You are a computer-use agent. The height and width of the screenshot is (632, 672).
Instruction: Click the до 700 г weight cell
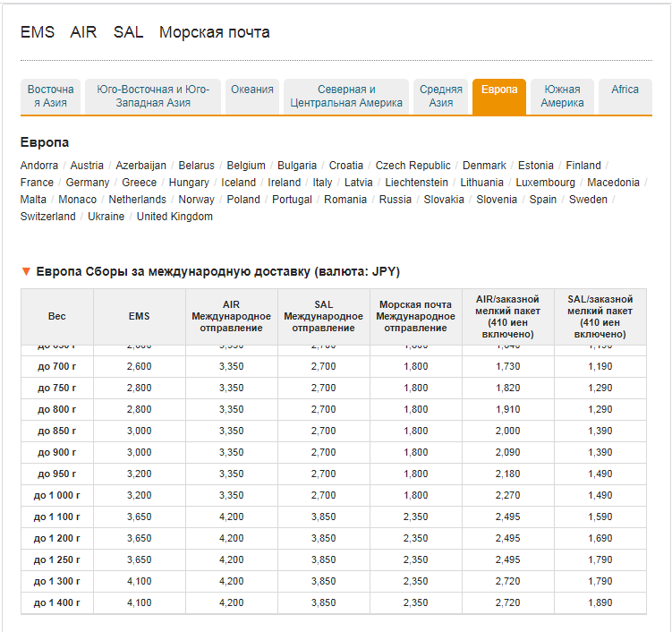[x=57, y=367]
